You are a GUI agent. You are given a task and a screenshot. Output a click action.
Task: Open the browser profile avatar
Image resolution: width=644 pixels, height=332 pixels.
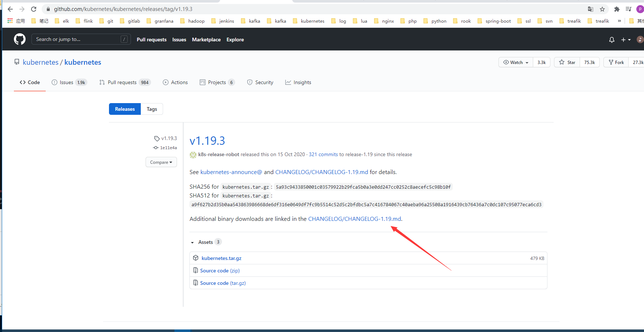point(640,9)
